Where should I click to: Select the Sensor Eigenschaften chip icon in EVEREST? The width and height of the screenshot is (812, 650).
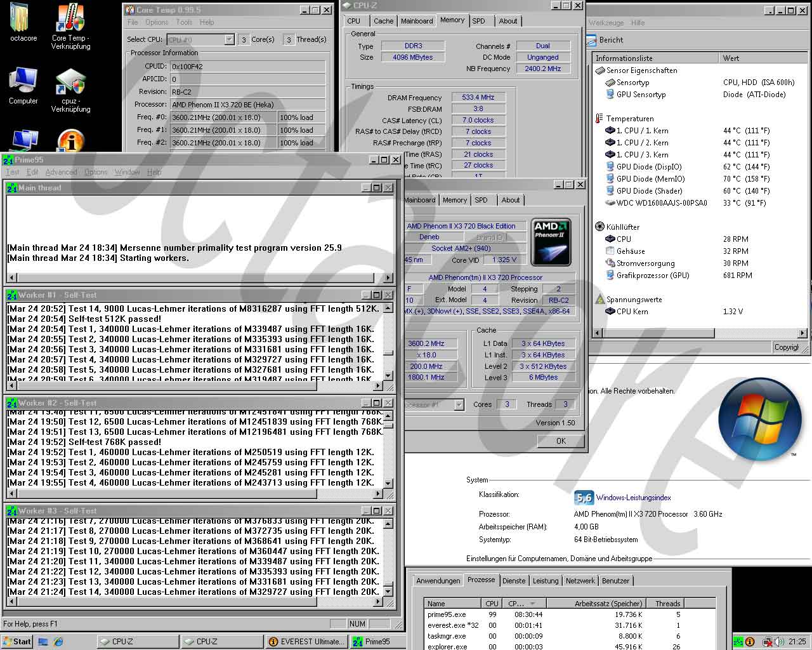[600, 70]
